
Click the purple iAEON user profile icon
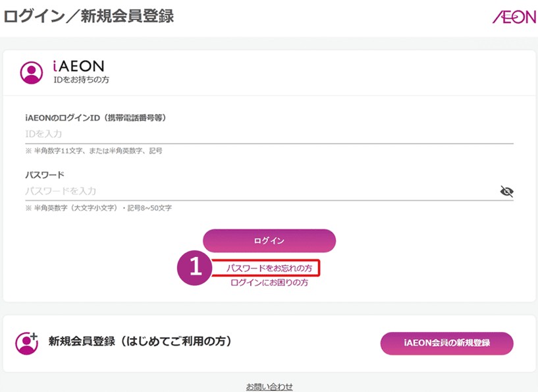(x=31, y=72)
